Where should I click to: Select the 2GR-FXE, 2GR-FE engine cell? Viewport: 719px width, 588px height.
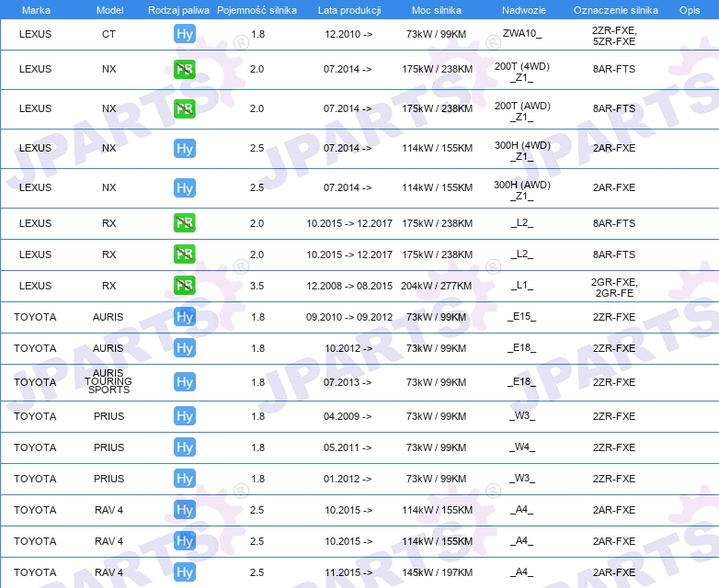click(x=614, y=288)
